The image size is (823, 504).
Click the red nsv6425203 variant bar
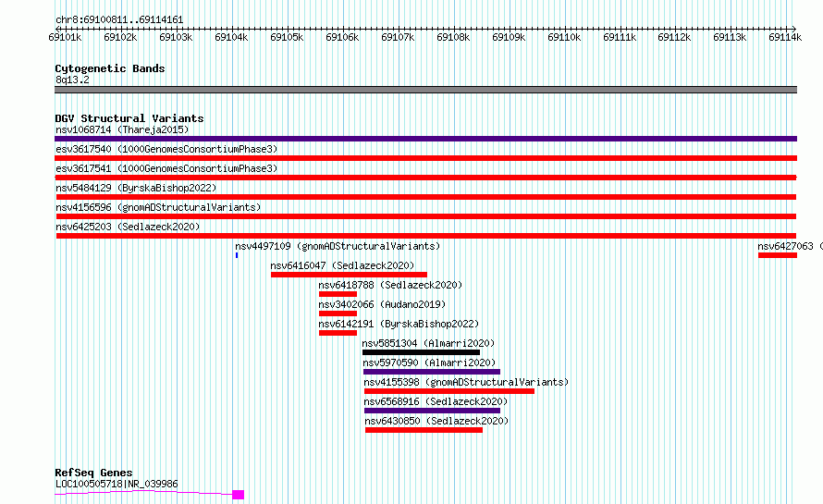coord(426,236)
